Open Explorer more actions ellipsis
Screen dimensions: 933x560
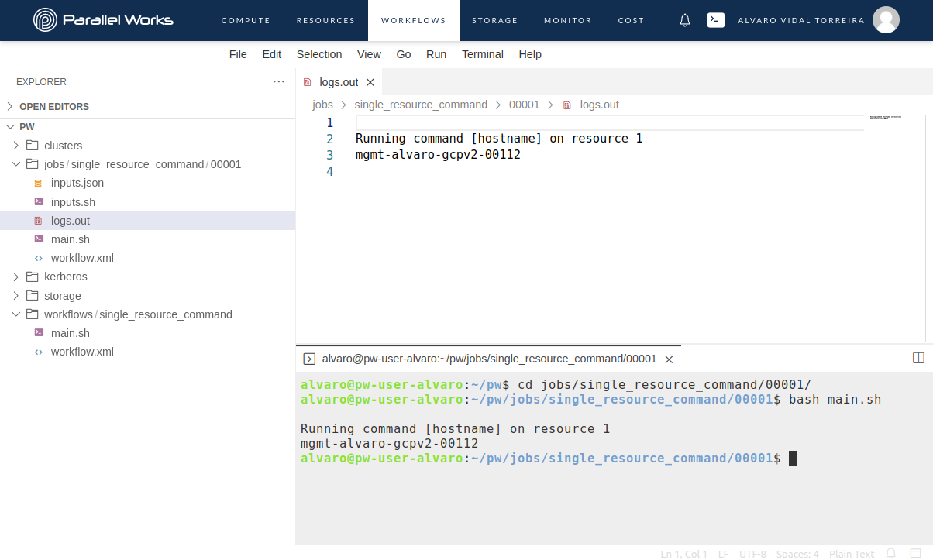(279, 81)
